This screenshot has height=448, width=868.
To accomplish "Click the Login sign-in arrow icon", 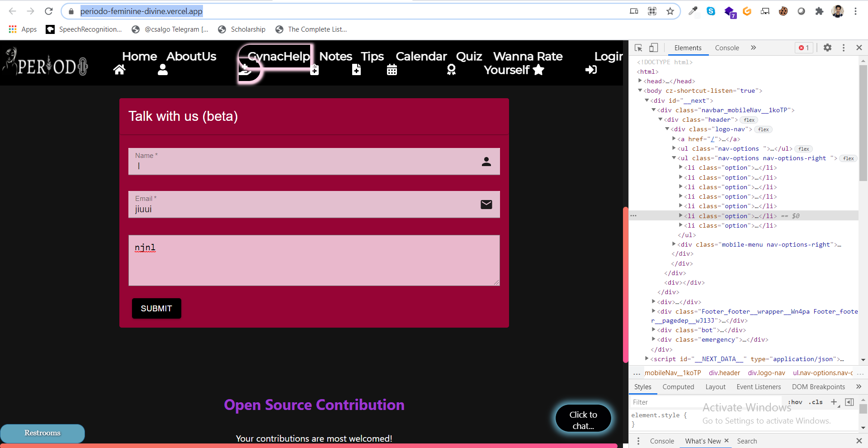I will coord(591,70).
